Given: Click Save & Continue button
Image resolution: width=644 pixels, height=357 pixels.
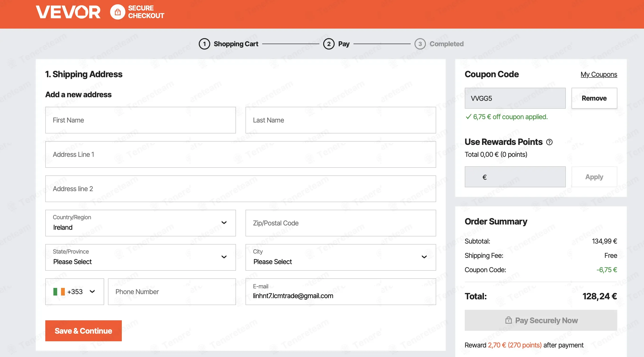Looking at the screenshot, I should pyautogui.click(x=83, y=331).
